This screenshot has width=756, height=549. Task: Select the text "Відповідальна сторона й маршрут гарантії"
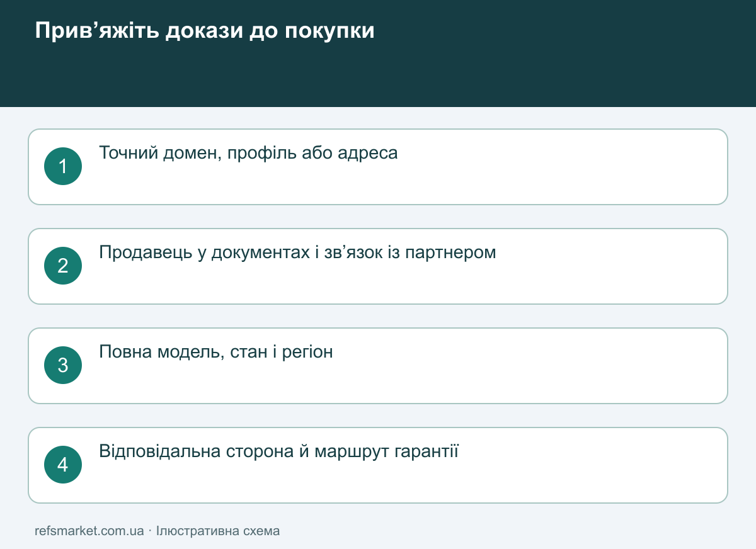pyautogui.click(x=279, y=451)
